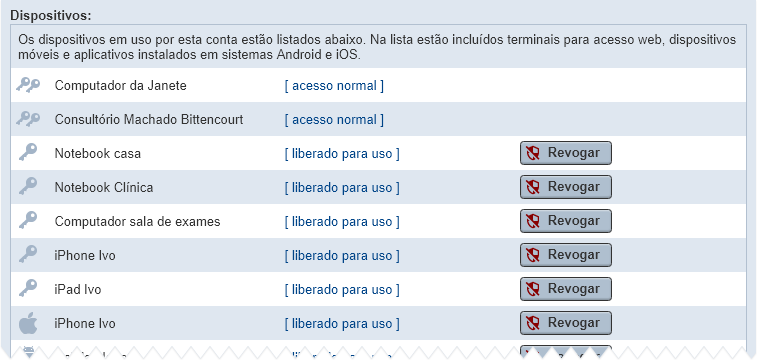Click the double-key icon beside Computador da Janete
This screenshot has width=757, height=360.
coord(28,85)
